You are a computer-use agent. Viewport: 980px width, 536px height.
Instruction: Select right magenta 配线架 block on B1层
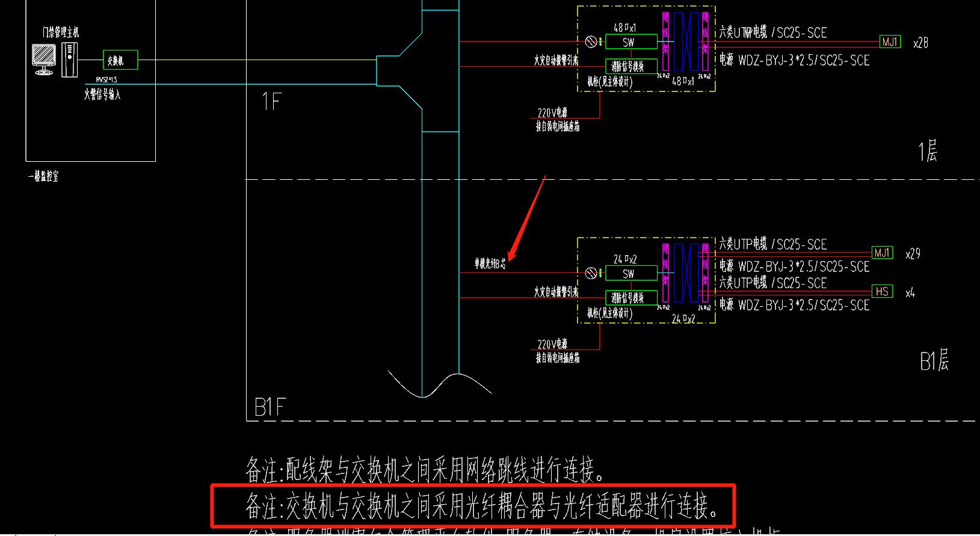pos(706,273)
